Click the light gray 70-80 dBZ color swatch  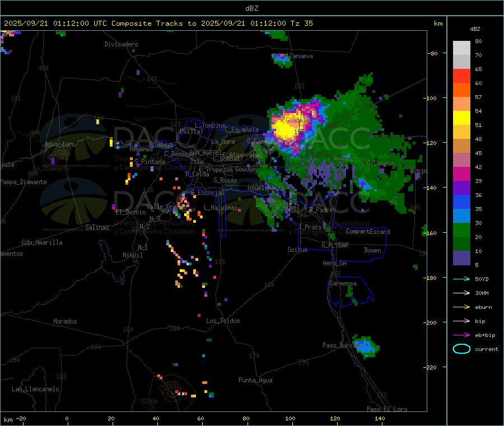461,48
